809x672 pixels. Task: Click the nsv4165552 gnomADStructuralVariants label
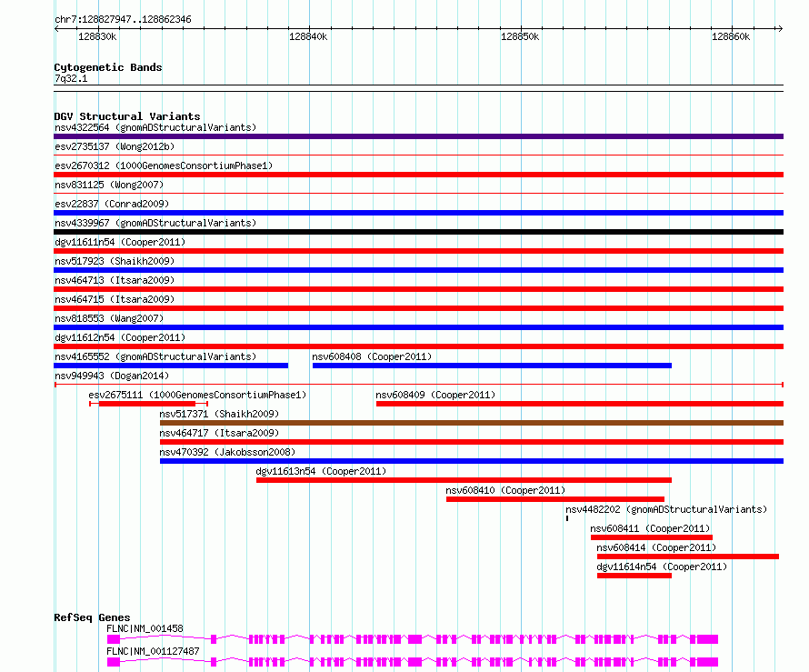[x=155, y=356]
